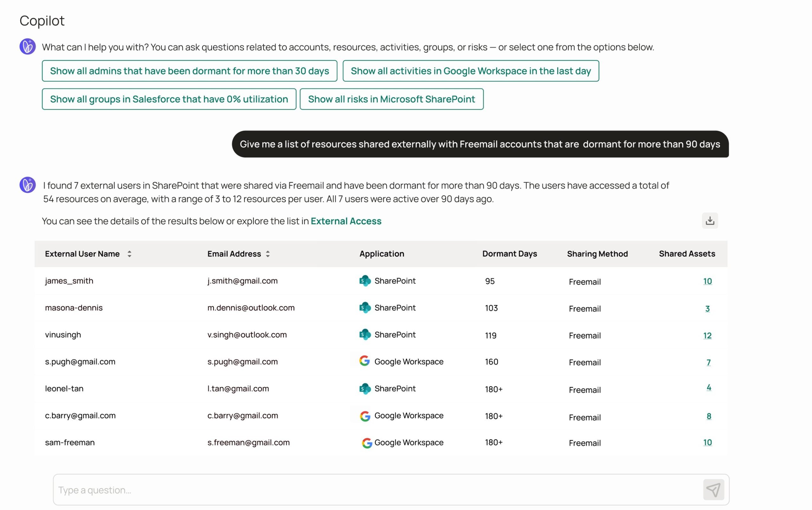The height and width of the screenshot is (510, 812).
Task: Click the Sharing Method column header
Action: [597, 254]
